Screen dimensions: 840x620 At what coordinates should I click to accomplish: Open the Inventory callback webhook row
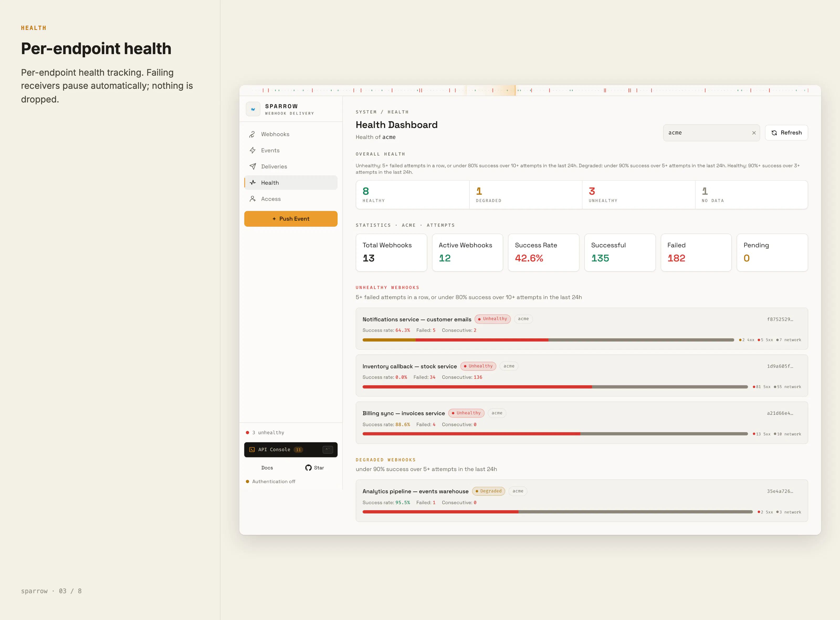pyautogui.click(x=582, y=376)
